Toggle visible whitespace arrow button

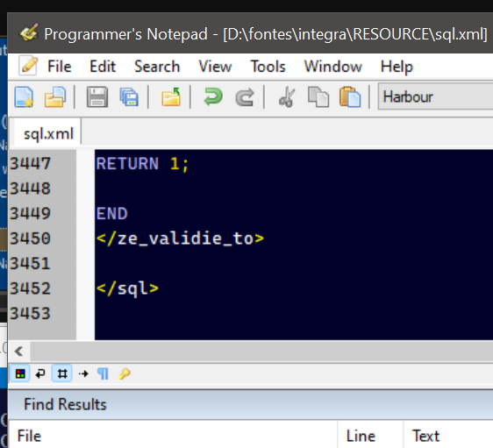[x=83, y=373]
